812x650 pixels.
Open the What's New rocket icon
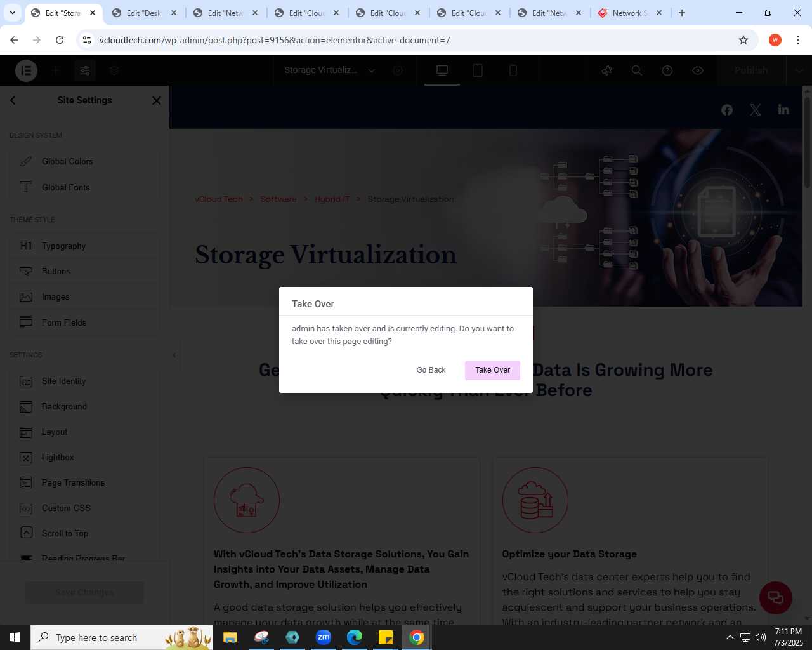click(607, 70)
